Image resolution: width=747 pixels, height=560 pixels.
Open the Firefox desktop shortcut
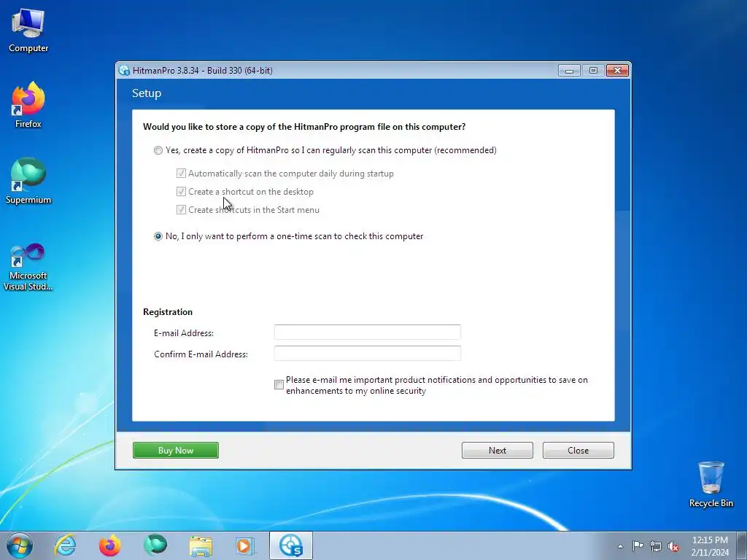tap(28, 105)
